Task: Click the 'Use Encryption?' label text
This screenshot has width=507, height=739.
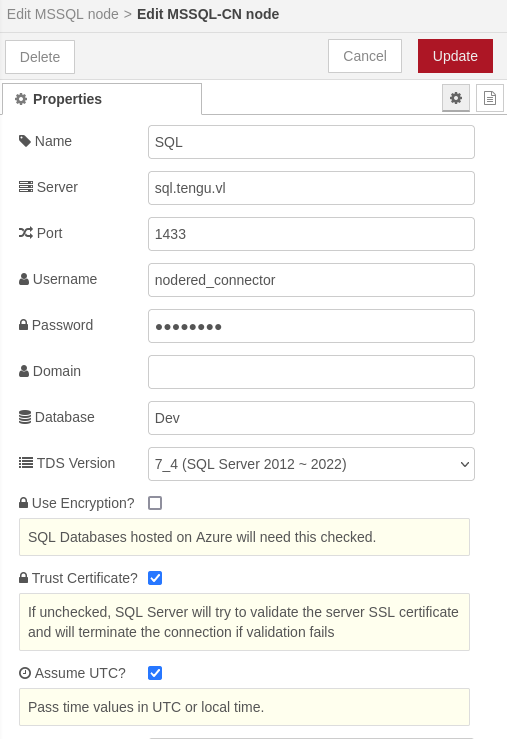Action: 83,503
